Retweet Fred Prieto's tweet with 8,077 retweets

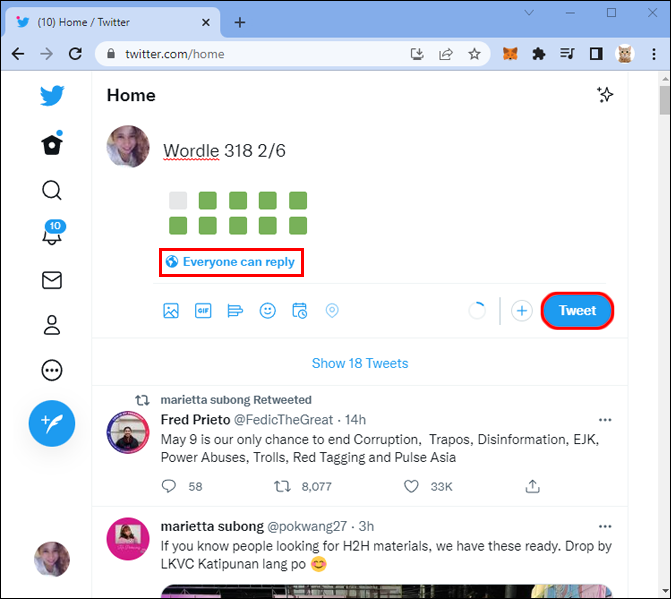282,486
